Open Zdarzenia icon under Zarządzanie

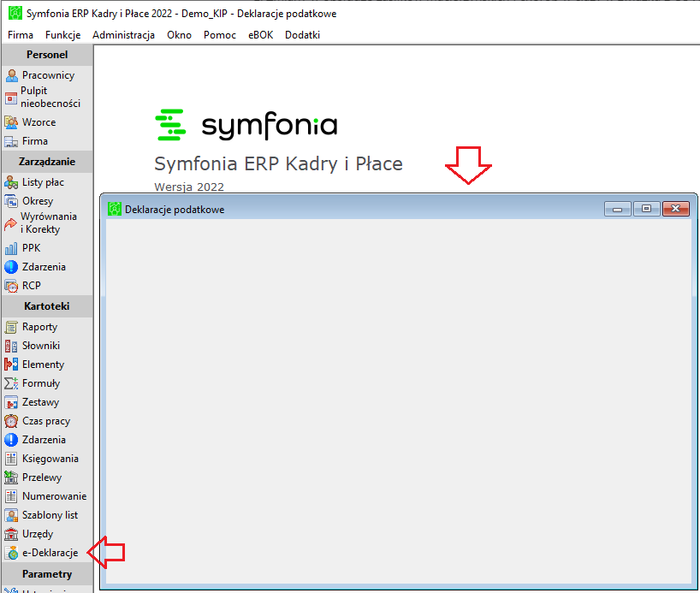(11, 267)
